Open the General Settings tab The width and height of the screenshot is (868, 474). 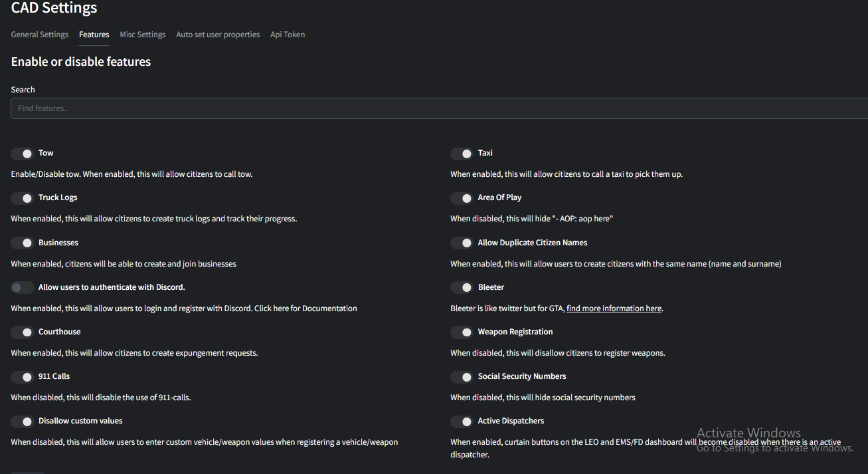tap(40, 35)
